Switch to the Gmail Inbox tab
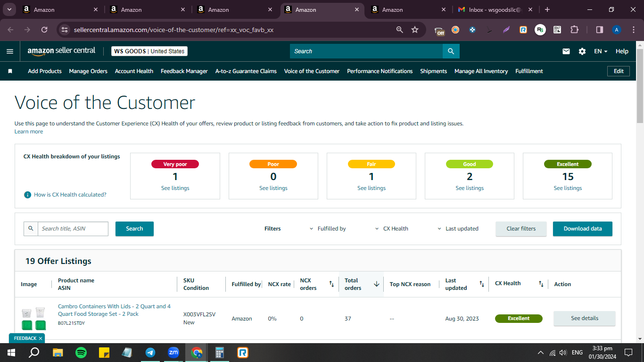Viewport: 644px width, 362px height. (x=495, y=9)
